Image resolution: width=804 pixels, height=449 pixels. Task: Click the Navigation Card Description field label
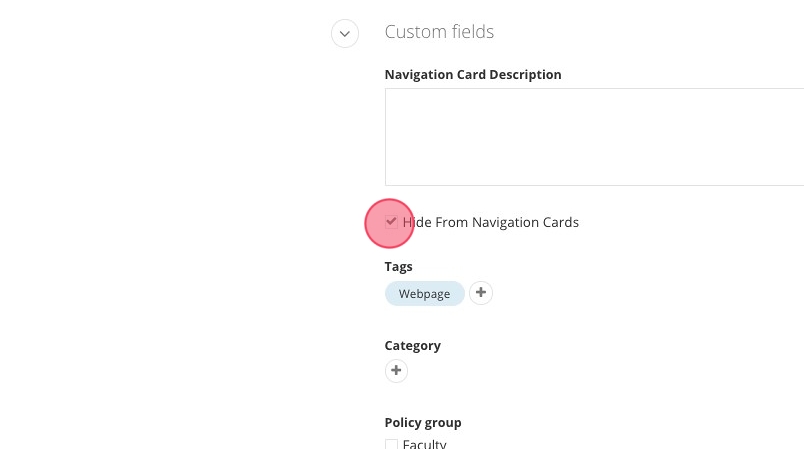(x=473, y=75)
